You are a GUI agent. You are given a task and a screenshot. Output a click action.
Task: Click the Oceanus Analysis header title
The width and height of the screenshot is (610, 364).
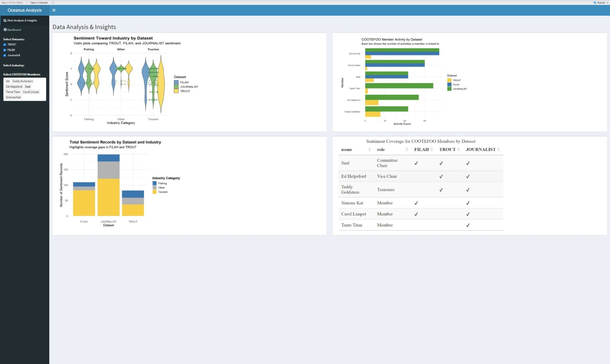[24, 10]
